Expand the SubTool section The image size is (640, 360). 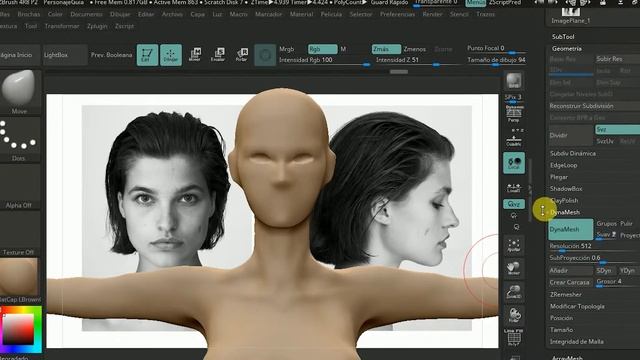pyautogui.click(x=563, y=37)
